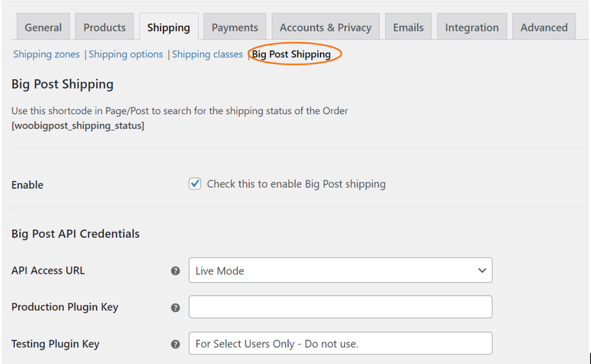Open the Shipping zones section
591x364 pixels.
coord(46,54)
